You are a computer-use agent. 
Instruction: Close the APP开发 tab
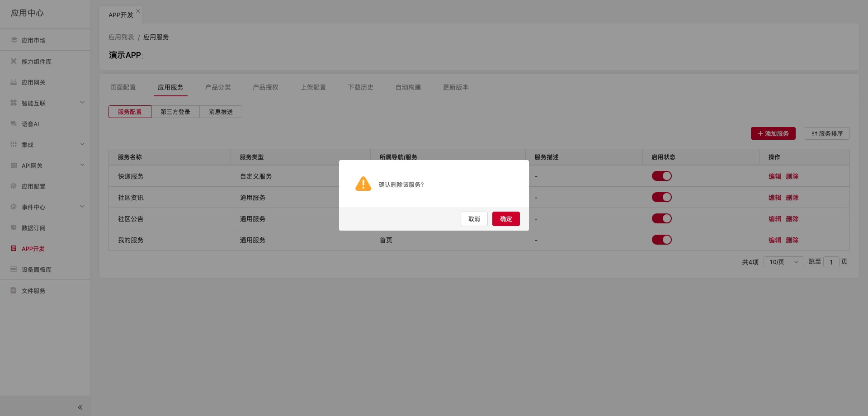coord(138,11)
